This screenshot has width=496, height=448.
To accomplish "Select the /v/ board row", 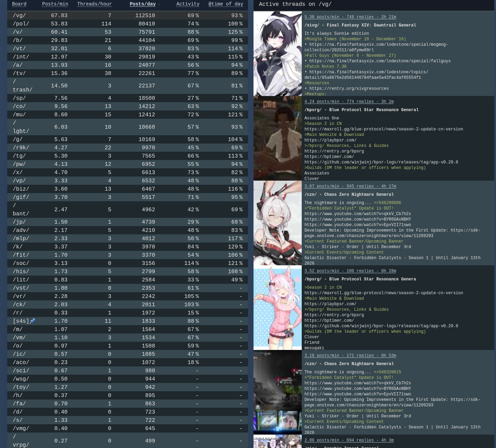I will pos(127,32).
